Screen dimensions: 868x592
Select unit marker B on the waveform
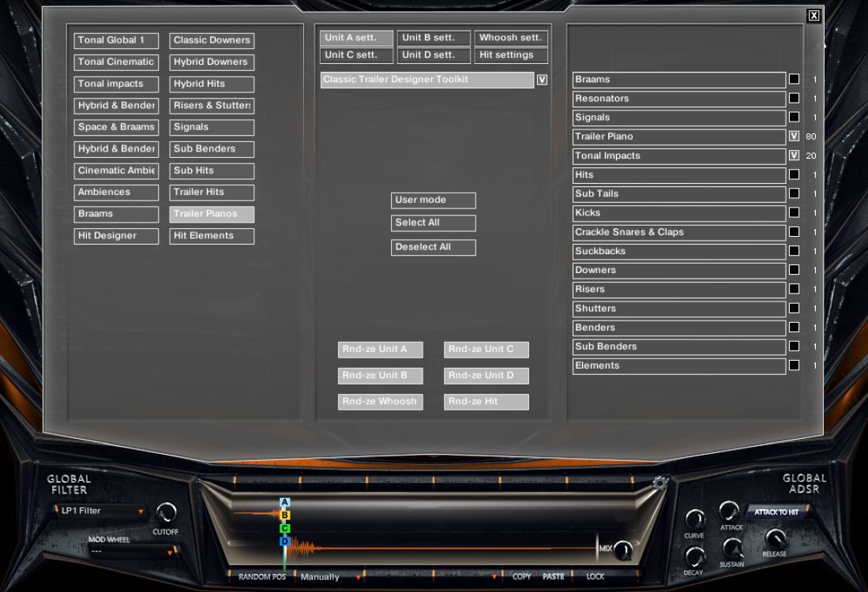284,513
